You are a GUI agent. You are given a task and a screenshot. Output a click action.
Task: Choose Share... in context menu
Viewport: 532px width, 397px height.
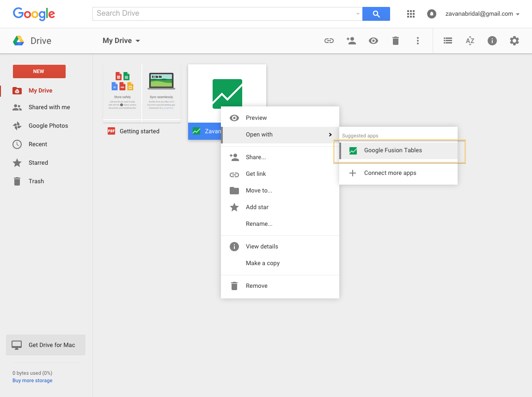tap(280, 157)
